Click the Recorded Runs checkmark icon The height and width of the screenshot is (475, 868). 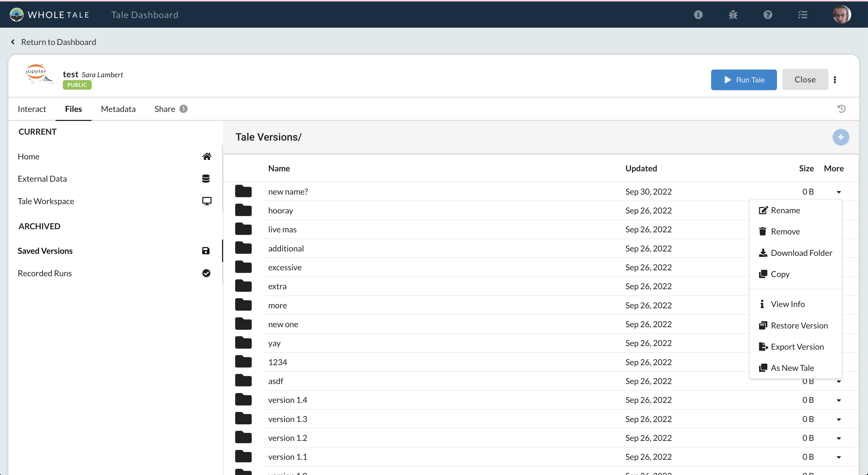[x=206, y=273]
